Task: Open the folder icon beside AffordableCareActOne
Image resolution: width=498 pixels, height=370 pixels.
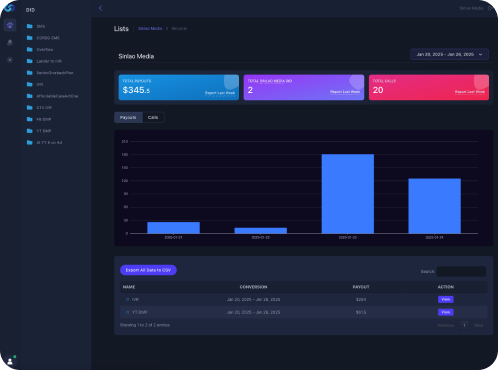Action: click(x=30, y=96)
